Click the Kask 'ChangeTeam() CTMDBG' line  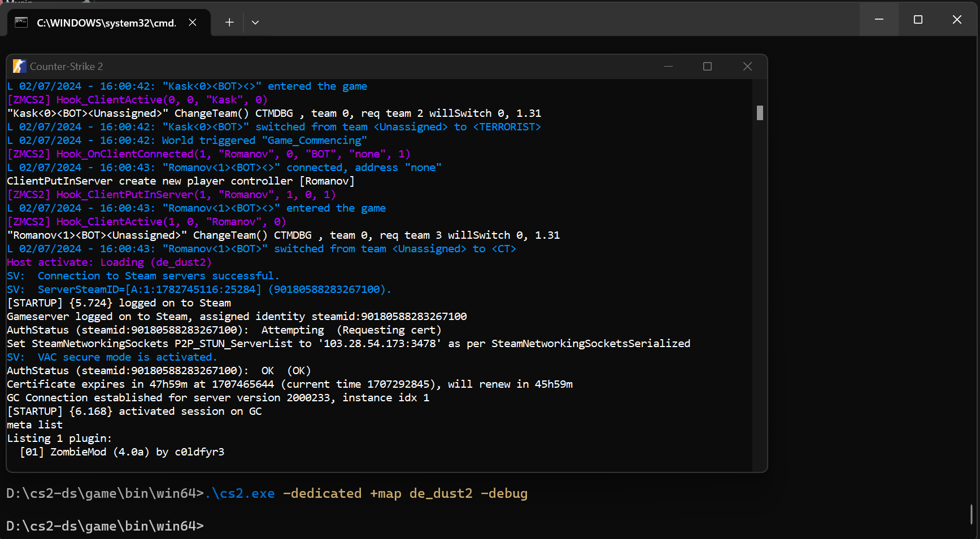(274, 113)
